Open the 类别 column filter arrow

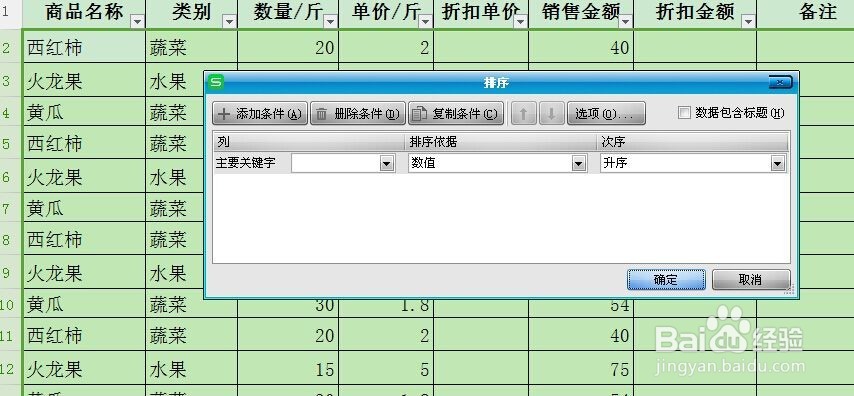230,21
